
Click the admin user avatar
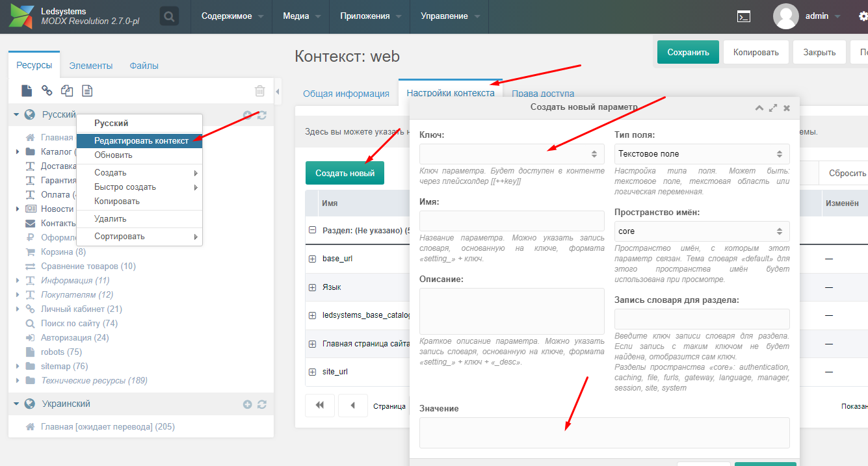coord(785,16)
